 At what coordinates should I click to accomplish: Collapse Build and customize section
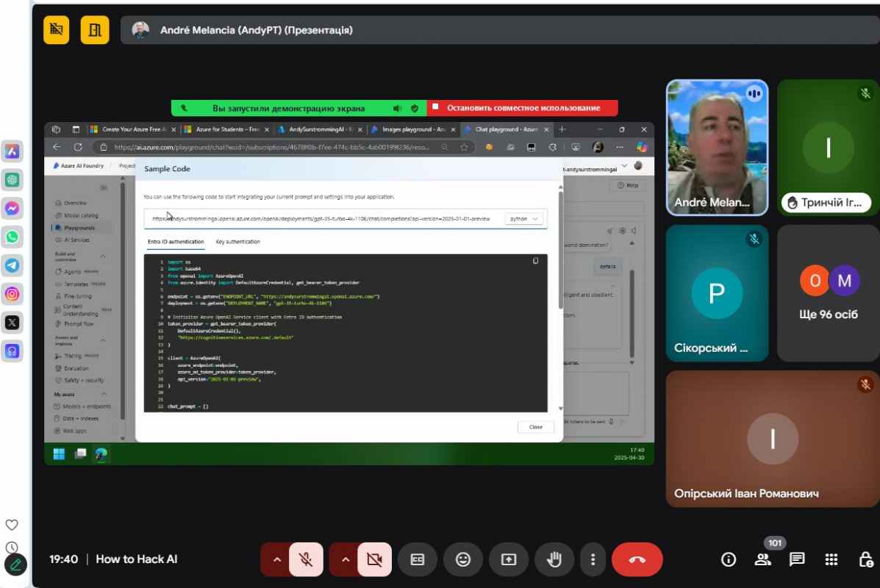coord(103,257)
